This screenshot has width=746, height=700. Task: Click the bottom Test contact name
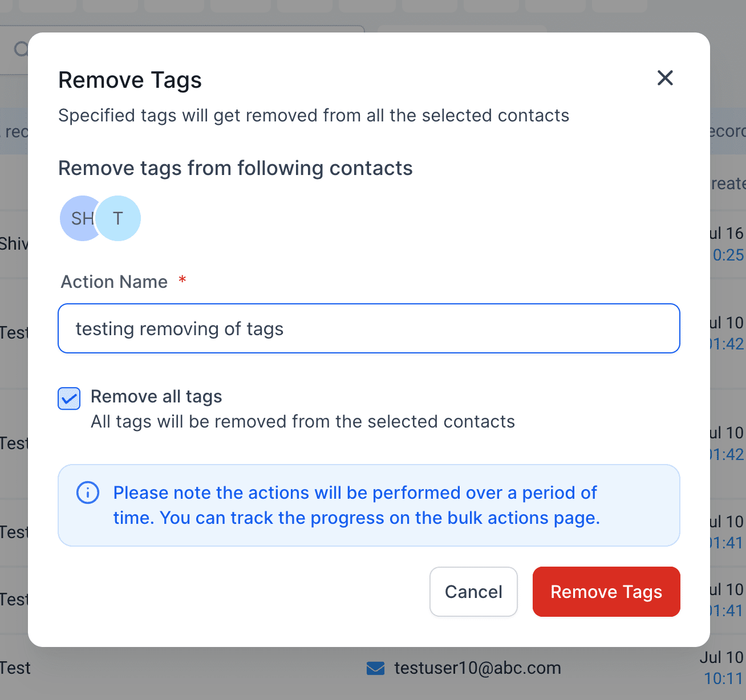pos(15,668)
